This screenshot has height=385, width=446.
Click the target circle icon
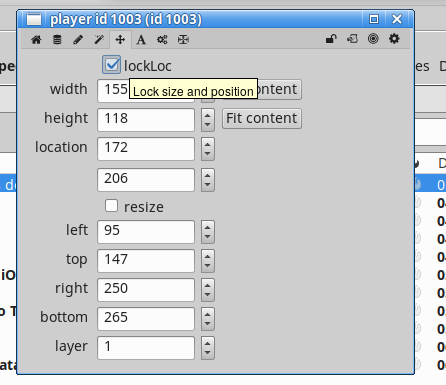click(373, 39)
